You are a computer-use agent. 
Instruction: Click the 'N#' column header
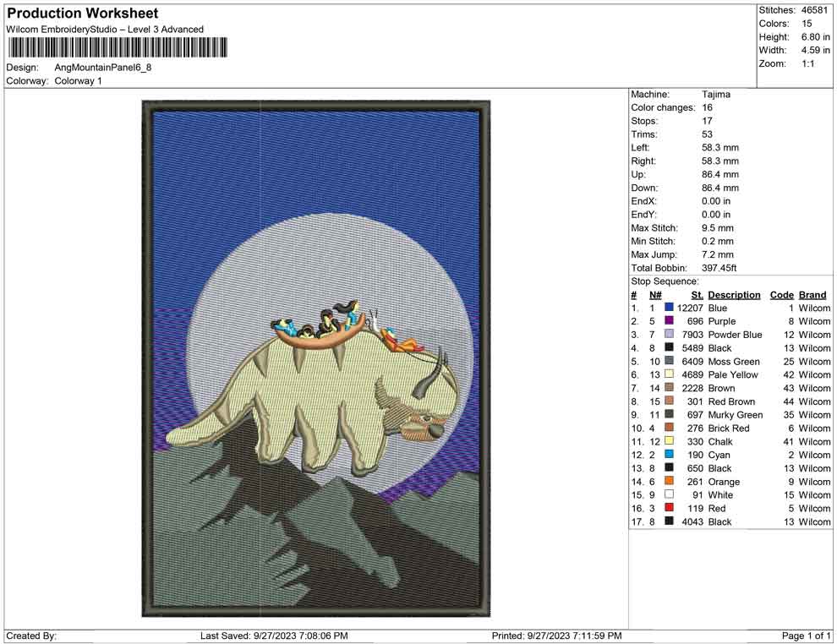655,294
